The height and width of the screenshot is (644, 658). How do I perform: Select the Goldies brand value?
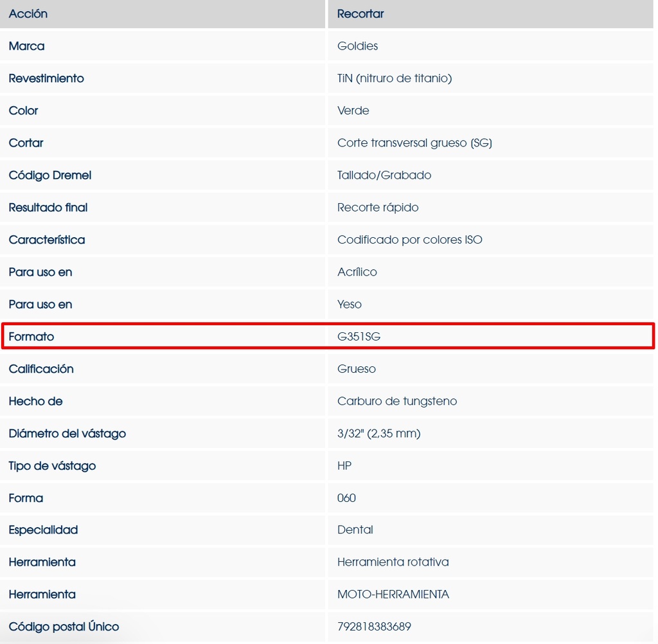pos(357,46)
